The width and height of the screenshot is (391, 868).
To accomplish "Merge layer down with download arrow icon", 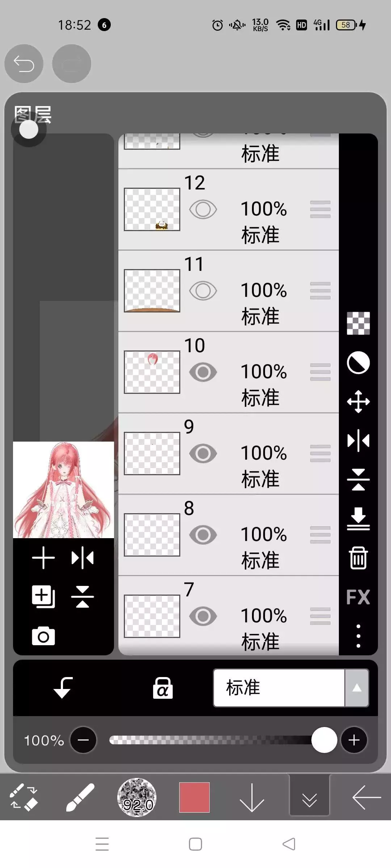I will 358,519.
